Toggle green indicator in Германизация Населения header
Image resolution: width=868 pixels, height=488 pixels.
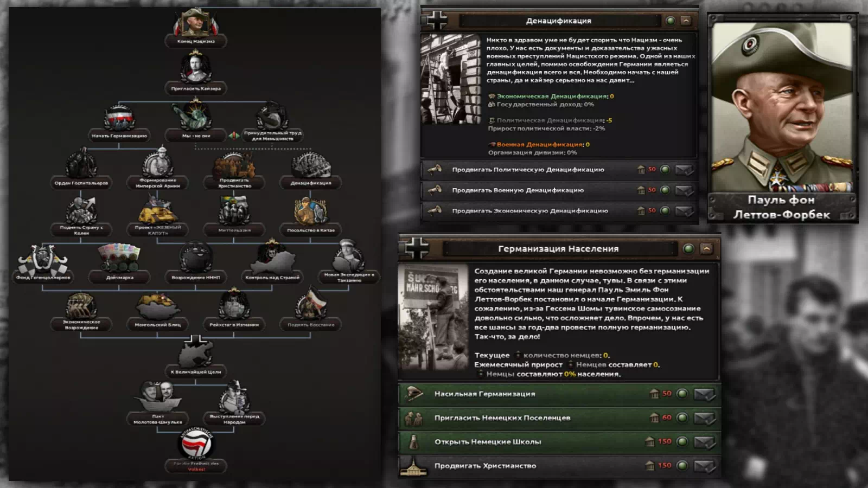(688, 248)
